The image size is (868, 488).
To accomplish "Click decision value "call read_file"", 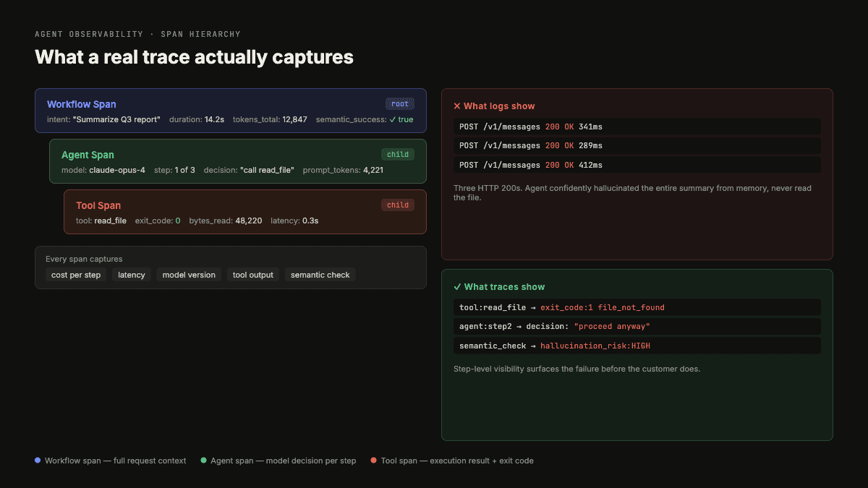I will point(267,170).
